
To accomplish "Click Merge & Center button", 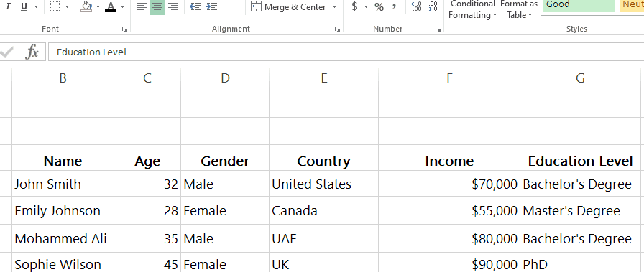I will point(288,6).
